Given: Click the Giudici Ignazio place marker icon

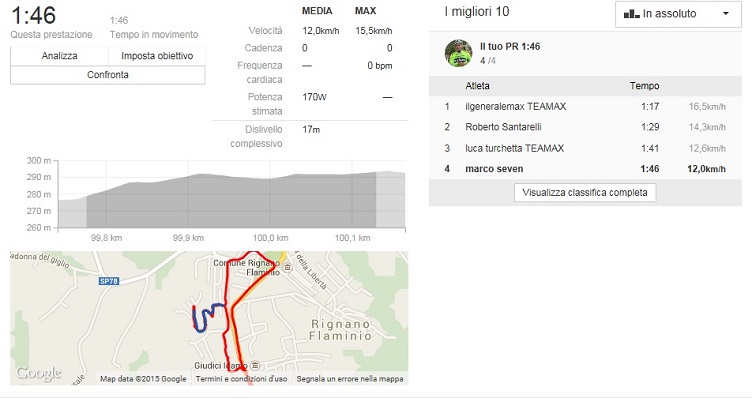Looking at the screenshot, I should click(255, 364).
